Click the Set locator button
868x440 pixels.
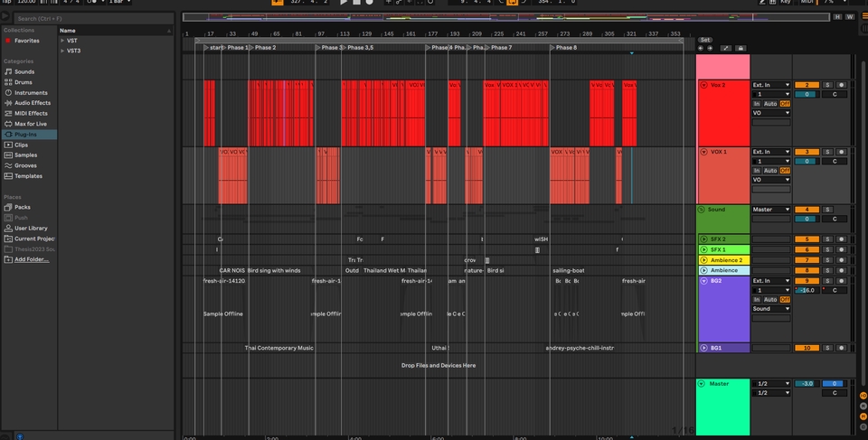coord(704,40)
